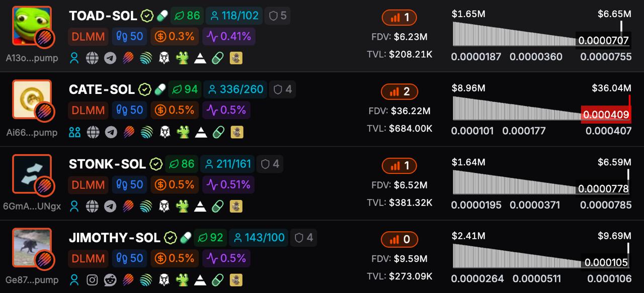Copy the Ai66...pump token address

[x=32, y=133]
